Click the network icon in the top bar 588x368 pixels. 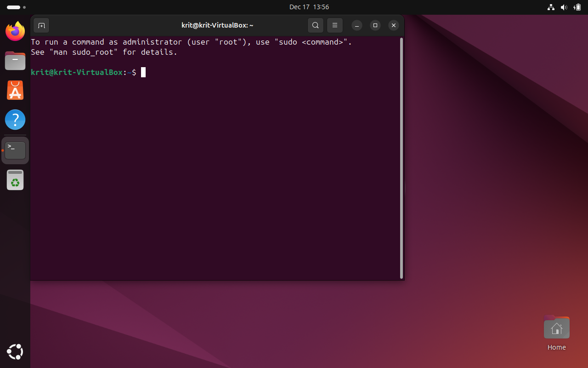coord(551,7)
